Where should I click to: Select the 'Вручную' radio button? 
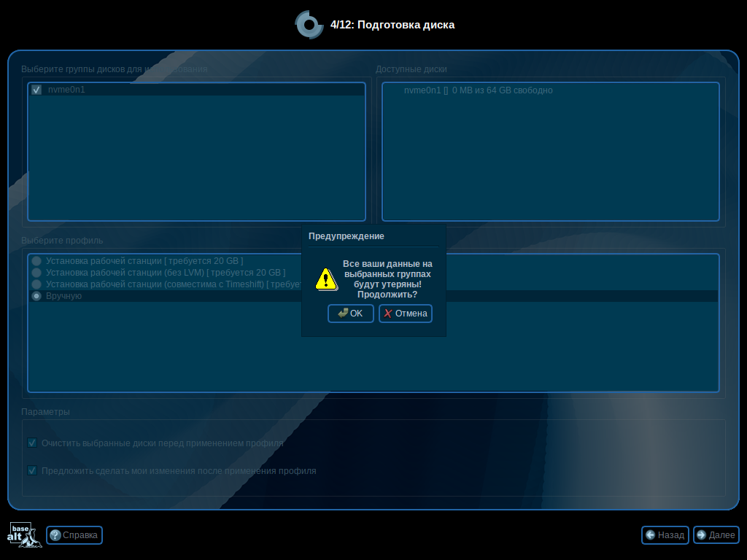pyautogui.click(x=36, y=296)
